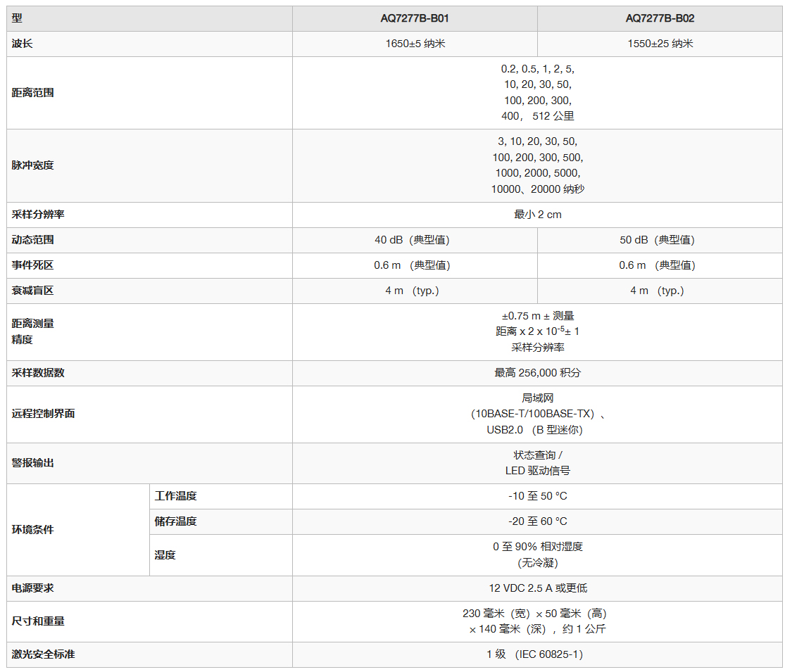
Task: Click the '距离范围' row label
Action: 32,93
